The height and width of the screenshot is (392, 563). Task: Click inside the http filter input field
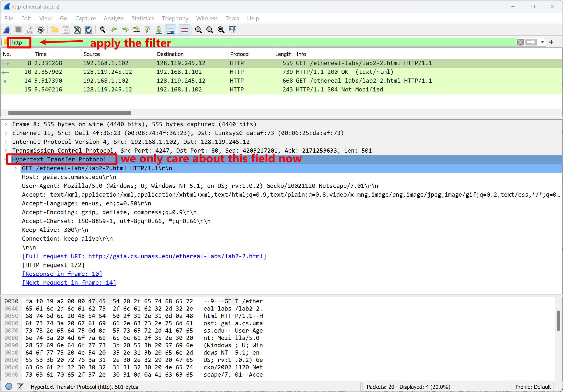pos(18,42)
